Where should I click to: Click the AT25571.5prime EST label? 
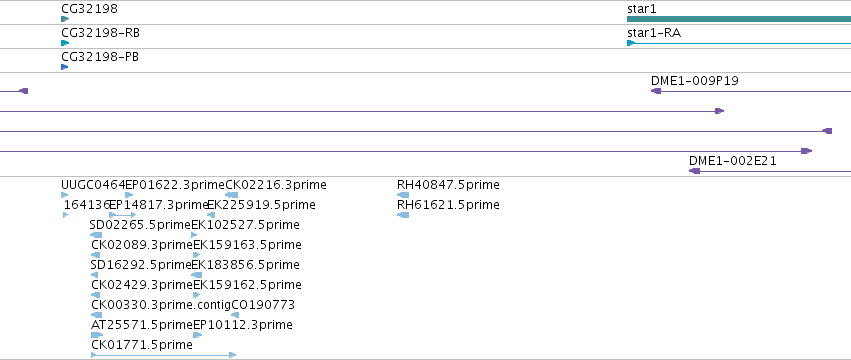pos(142,325)
